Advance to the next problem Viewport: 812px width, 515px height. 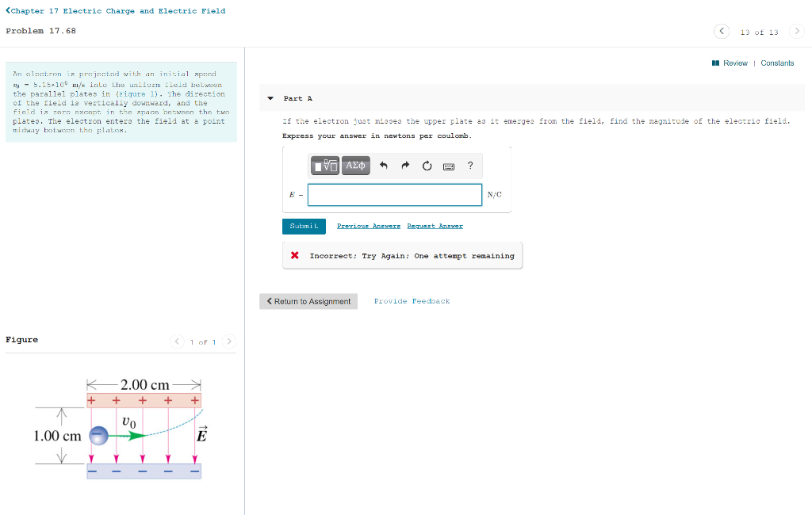pyautogui.click(x=798, y=31)
